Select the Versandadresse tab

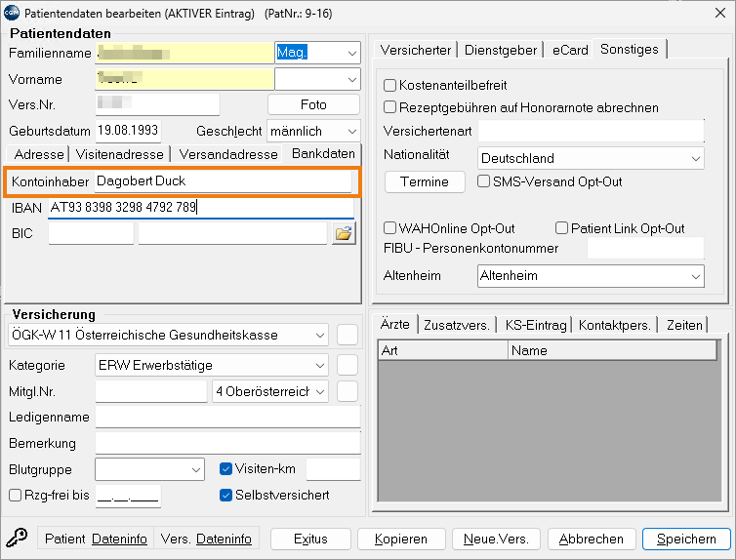pos(228,154)
